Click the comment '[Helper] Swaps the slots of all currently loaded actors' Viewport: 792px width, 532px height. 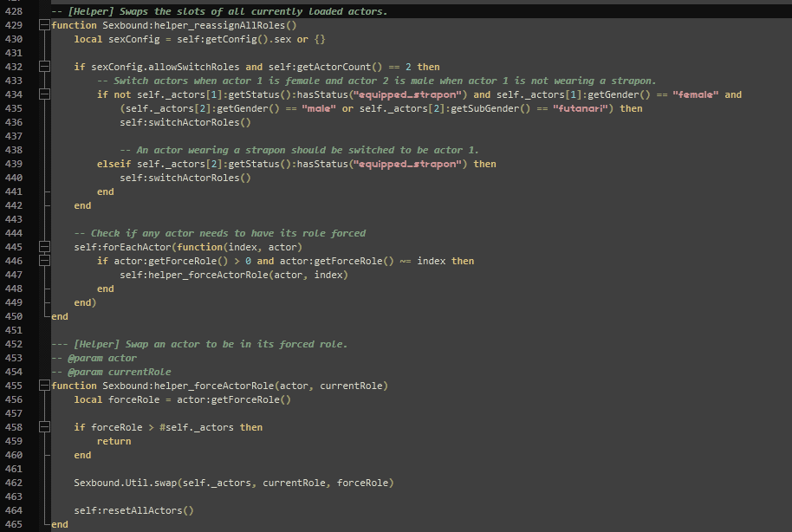pos(227,11)
